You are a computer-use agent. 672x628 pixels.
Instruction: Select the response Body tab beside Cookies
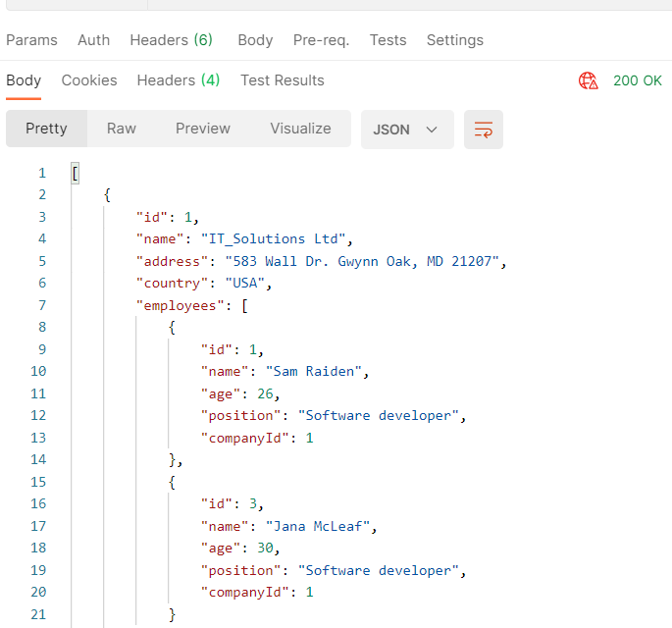tap(24, 80)
